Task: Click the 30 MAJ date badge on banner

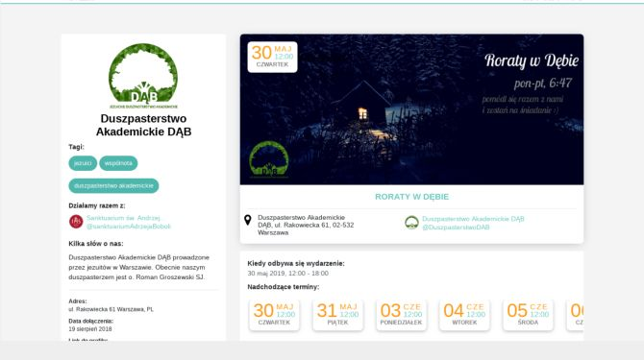Action: click(272, 57)
